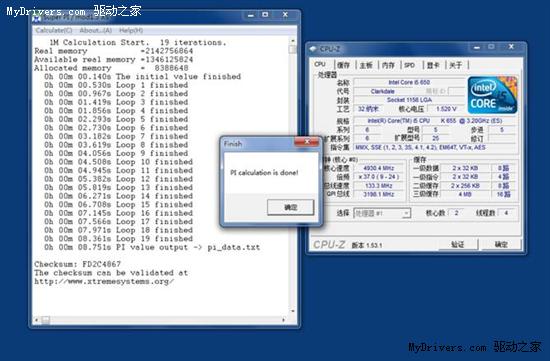The image size is (550, 361).
Task: Click the left arrow of Super PI horizontal scrollbar
Action: click(36, 320)
